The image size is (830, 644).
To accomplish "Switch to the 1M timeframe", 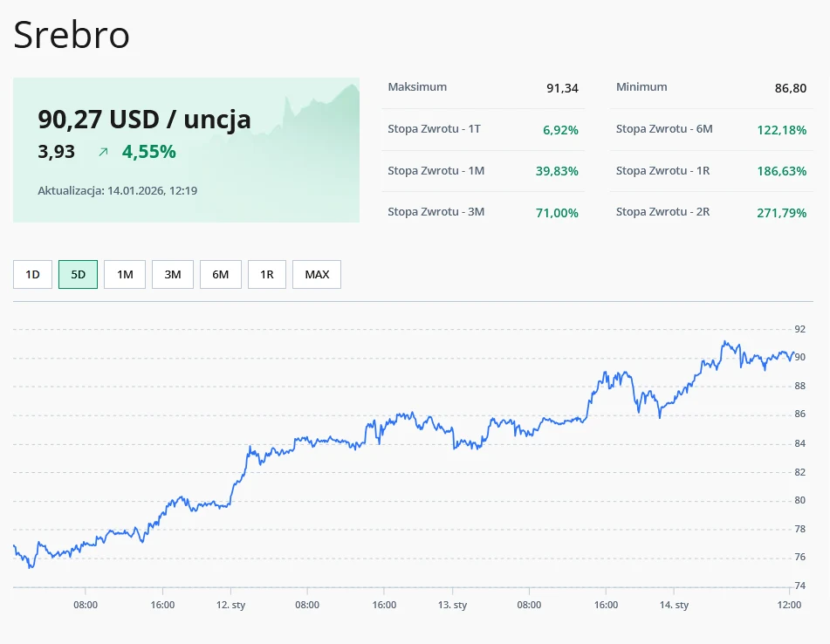I will pyautogui.click(x=124, y=274).
